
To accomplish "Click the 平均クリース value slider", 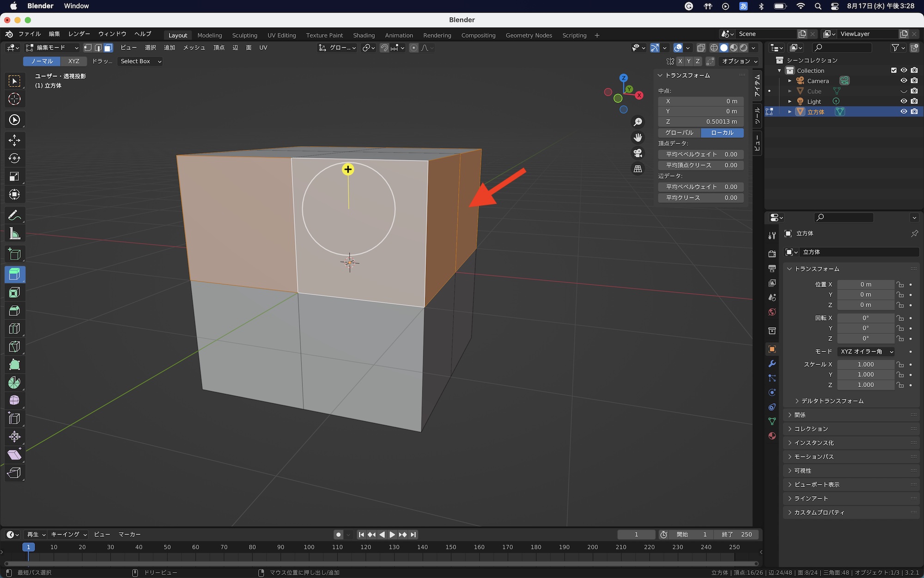I will tap(701, 197).
